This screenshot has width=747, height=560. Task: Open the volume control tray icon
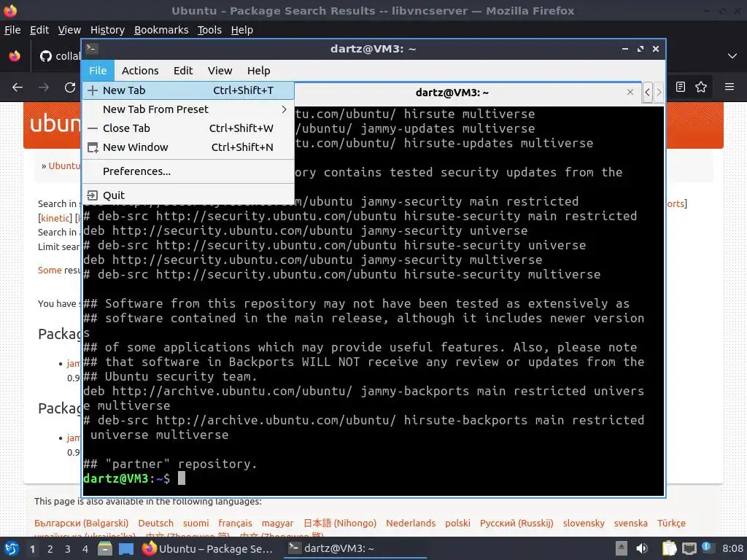(x=642, y=548)
